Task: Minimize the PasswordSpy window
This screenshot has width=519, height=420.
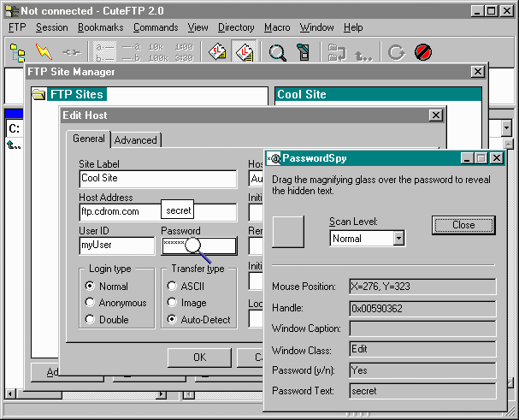Action: [467, 158]
